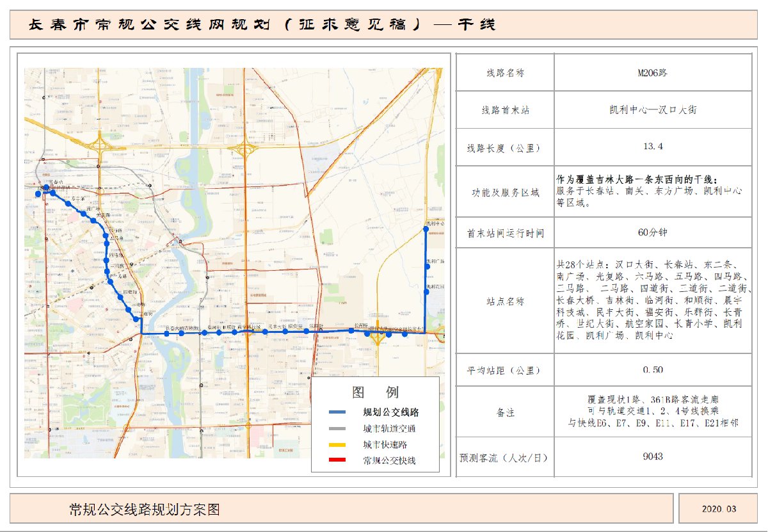Select the route length value 13.4
This screenshot has height=532, width=768.
coord(652,147)
